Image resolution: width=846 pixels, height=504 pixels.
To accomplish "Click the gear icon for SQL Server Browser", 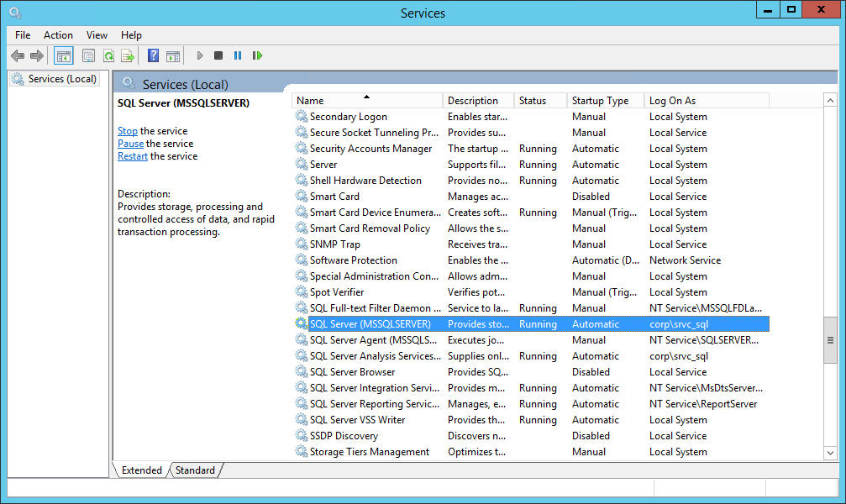I will 301,371.
